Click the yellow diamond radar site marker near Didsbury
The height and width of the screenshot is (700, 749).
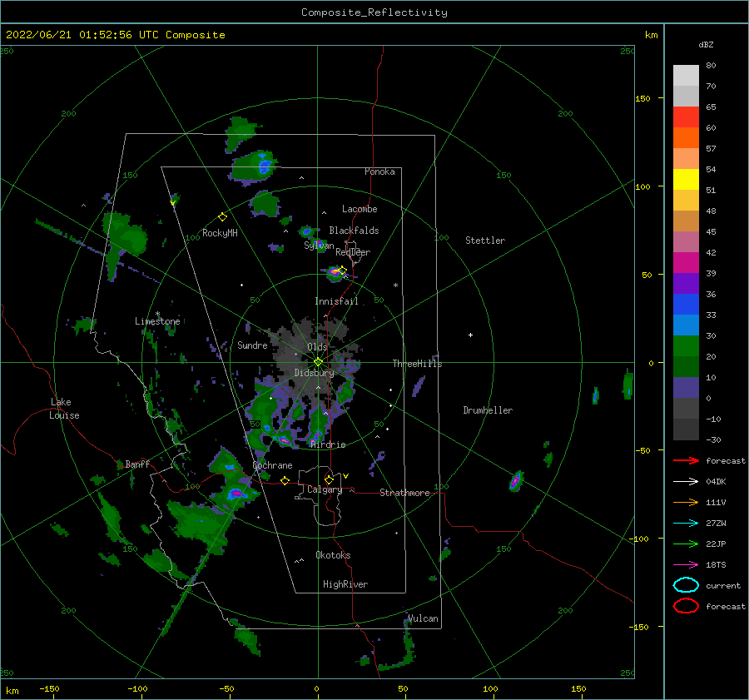coord(318,362)
